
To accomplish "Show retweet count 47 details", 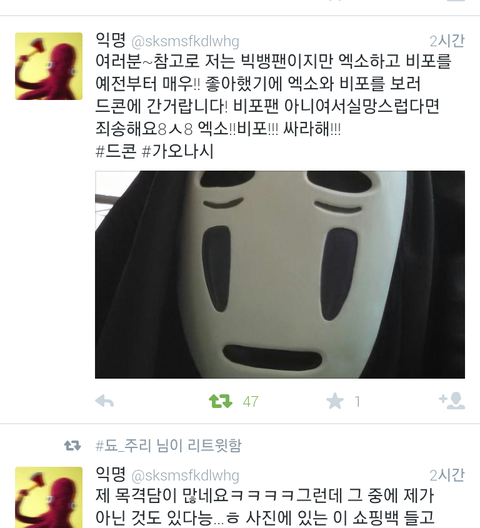I will pos(251,402).
